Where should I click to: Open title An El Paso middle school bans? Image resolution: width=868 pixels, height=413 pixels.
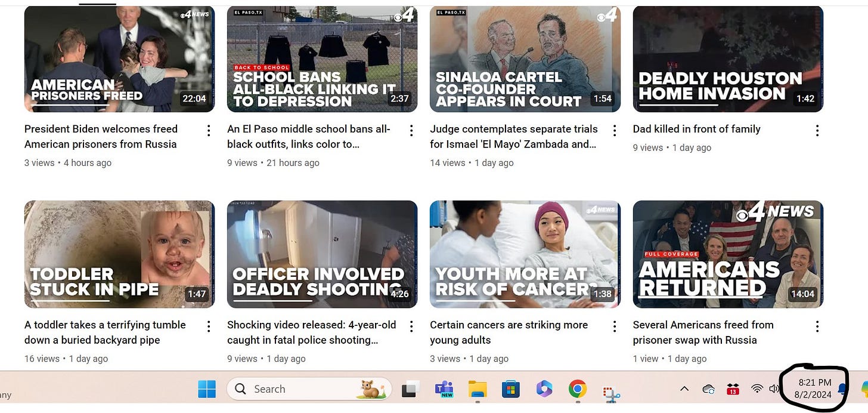pyautogui.click(x=309, y=137)
